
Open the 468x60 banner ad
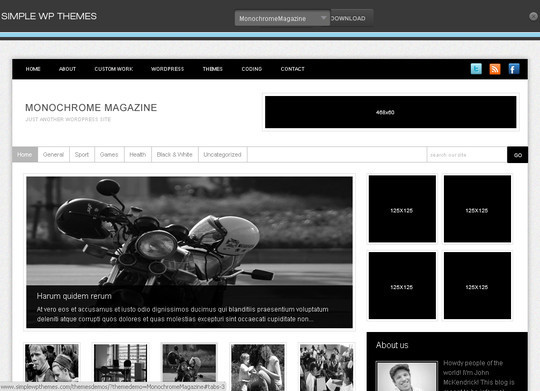point(391,112)
